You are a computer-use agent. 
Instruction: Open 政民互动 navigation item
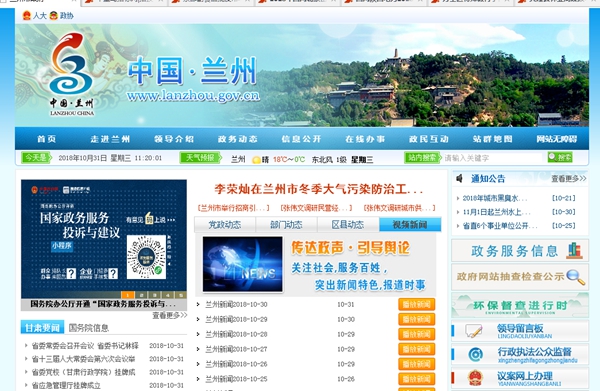[429, 139]
